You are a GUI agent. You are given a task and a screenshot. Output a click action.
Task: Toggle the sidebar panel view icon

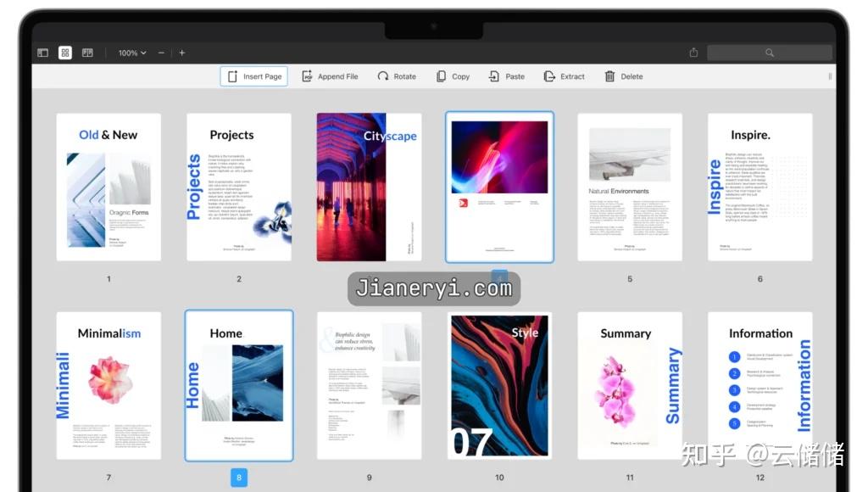(x=42, y=53)
